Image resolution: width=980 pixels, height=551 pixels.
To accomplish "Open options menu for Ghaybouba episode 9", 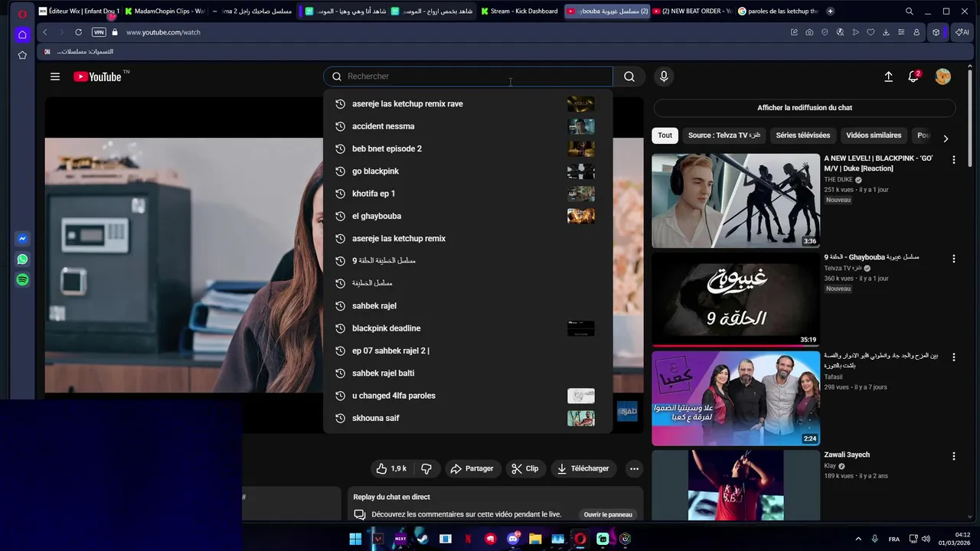I will (x=954, y=259).
